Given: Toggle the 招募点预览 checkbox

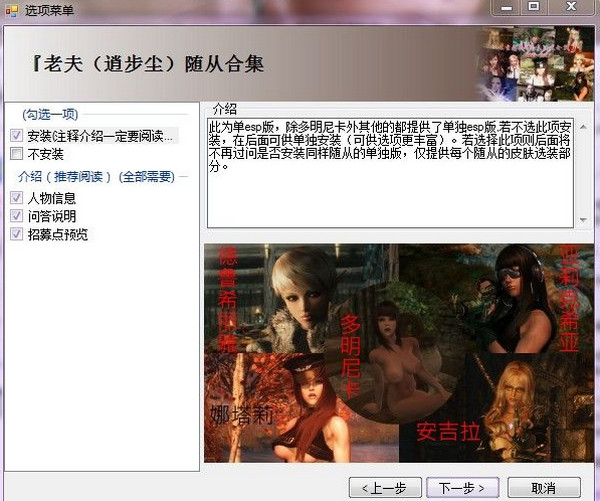Looking at the screenshot, I should [x=16, y=234].
